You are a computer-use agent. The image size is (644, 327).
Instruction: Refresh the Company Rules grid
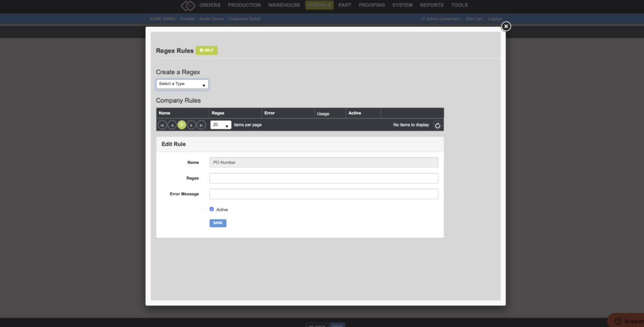[x=438, y=125]
